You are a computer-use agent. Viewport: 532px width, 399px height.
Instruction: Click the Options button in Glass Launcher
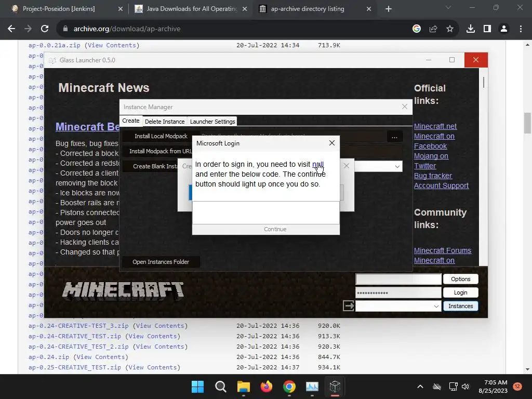[460, 279]
